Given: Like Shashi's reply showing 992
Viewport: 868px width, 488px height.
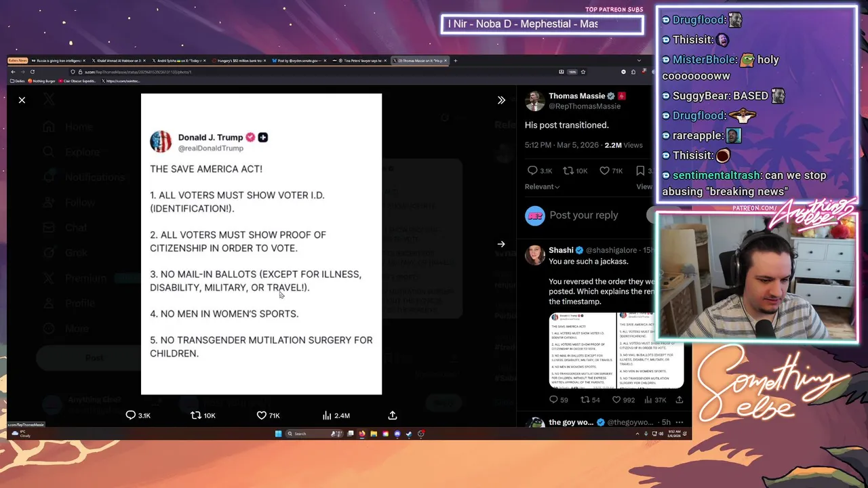Looking at the screenshot, I should pos(617,400).
